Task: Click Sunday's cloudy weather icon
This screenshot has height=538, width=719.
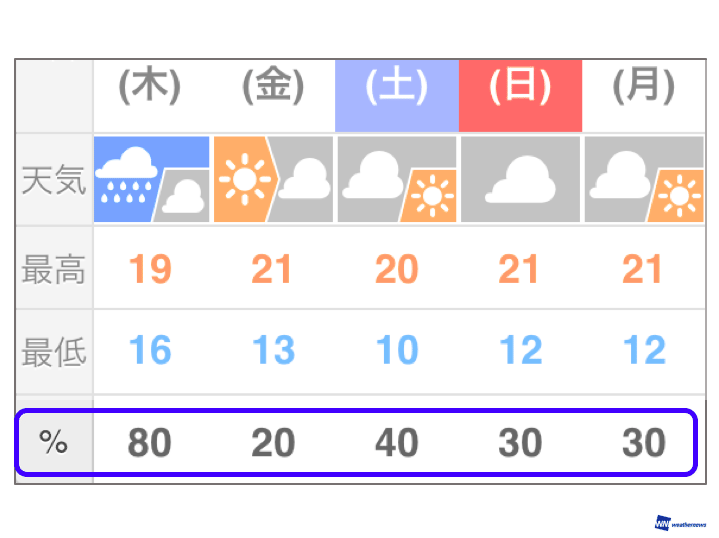Action: click(x=519, y=179)
